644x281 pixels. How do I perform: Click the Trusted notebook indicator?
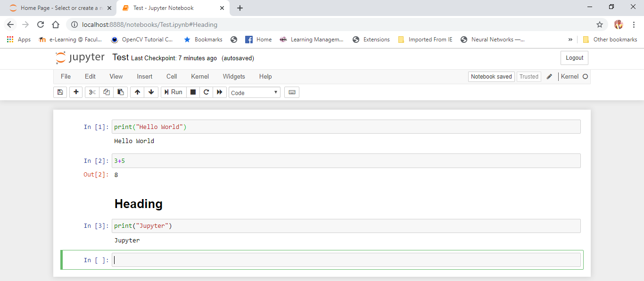pyautogui.click(x=528, y=76)
